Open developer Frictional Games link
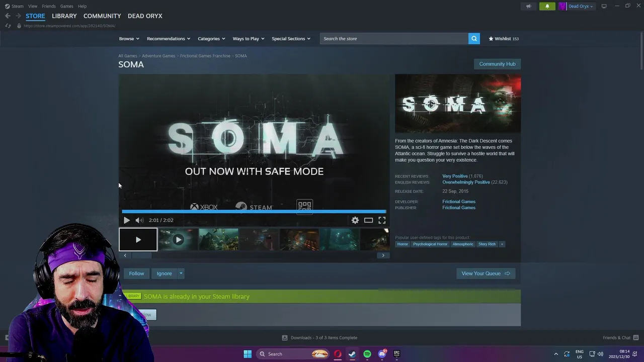The image size is (644, 362). [x=459, y=202]
